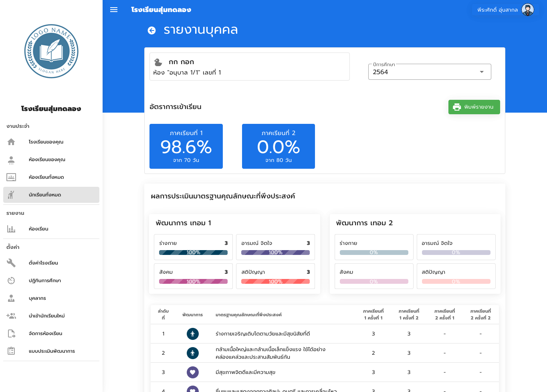Click the user avatar in top bar
Viewport: 547px width, 392px height.
(x=528, y=10)
